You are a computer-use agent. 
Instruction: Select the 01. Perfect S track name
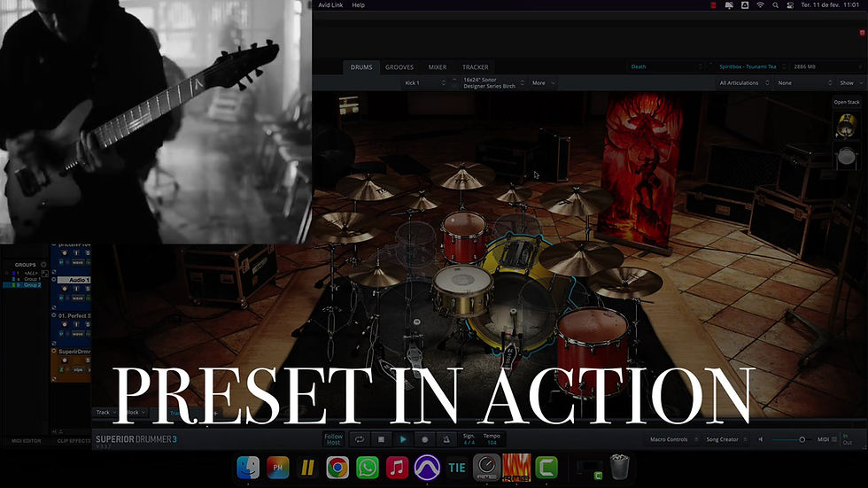click(x=74, y=316)
